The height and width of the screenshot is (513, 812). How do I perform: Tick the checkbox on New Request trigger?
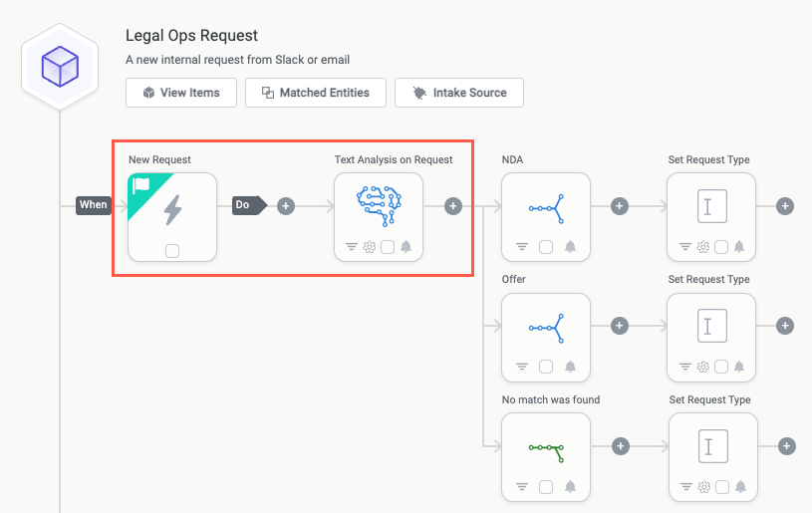tap(172, 251)
